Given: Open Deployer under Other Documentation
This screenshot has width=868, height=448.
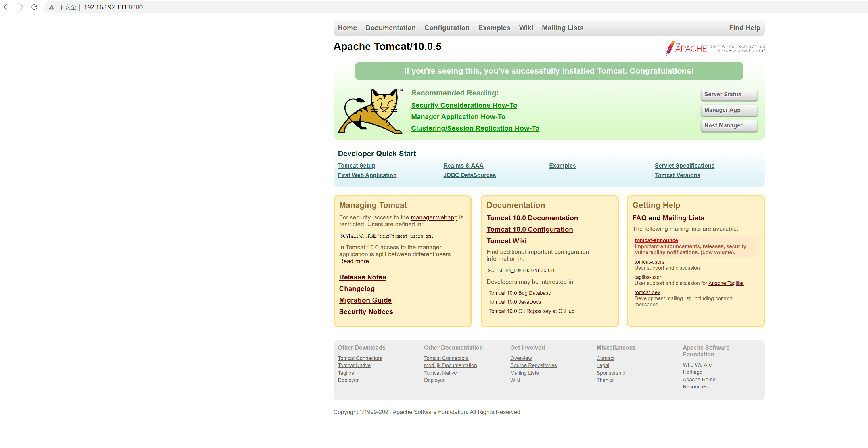Looking at the screenshot, I should coord(434,380).
